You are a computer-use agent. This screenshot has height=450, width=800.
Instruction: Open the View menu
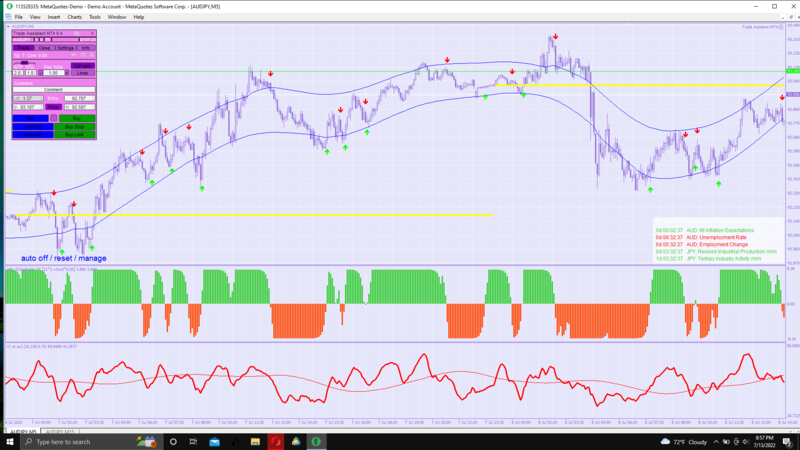(35, 17)
